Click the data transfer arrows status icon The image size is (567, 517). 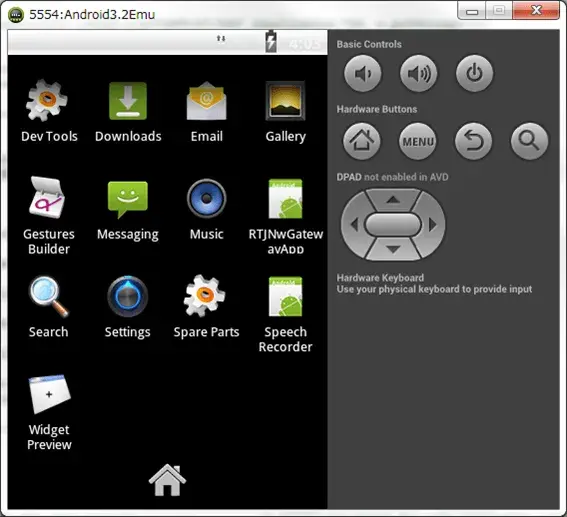click(x=221, y=38)
